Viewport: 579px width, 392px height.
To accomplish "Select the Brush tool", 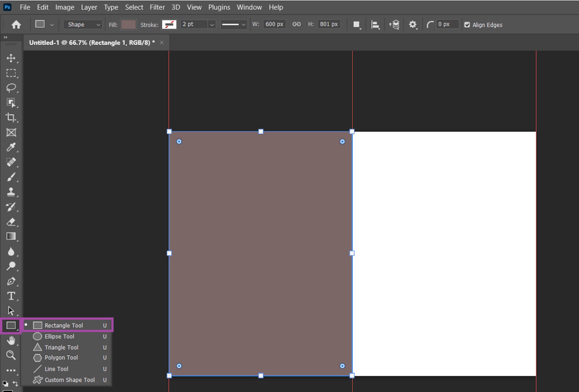I will [x=11, y=177].
